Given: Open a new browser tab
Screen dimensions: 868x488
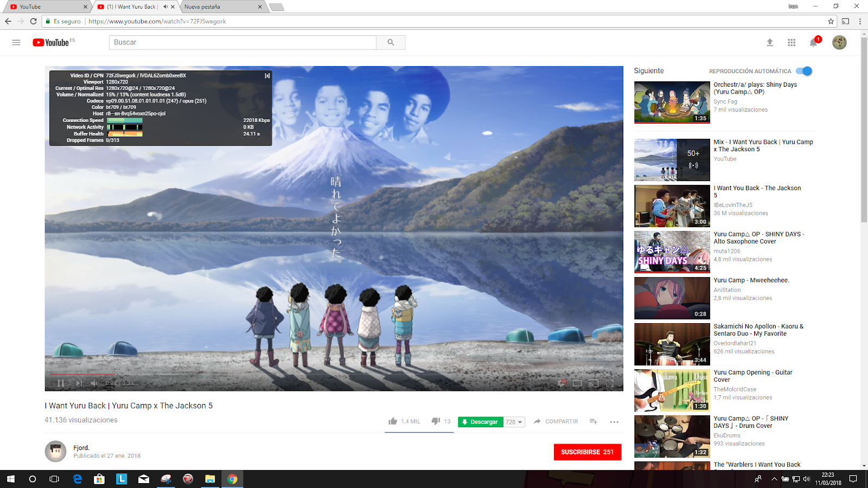Looking at the screenshot, I should point(277,7).
